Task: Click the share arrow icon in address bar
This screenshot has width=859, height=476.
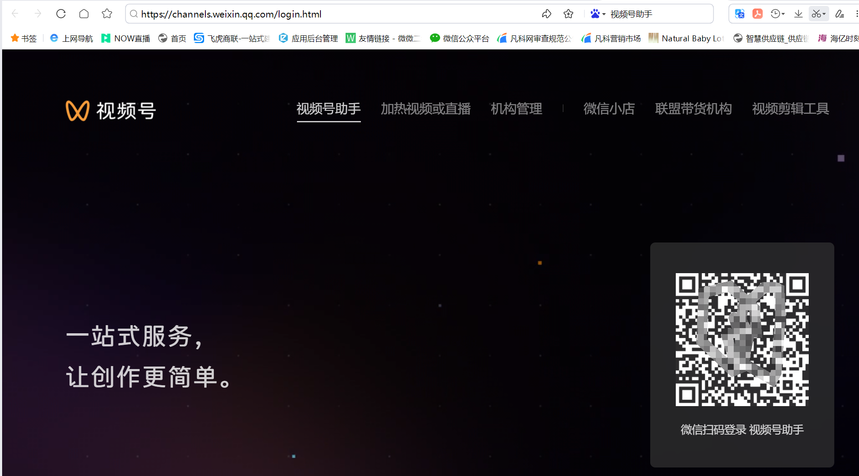Action: (x=546, y=14)
